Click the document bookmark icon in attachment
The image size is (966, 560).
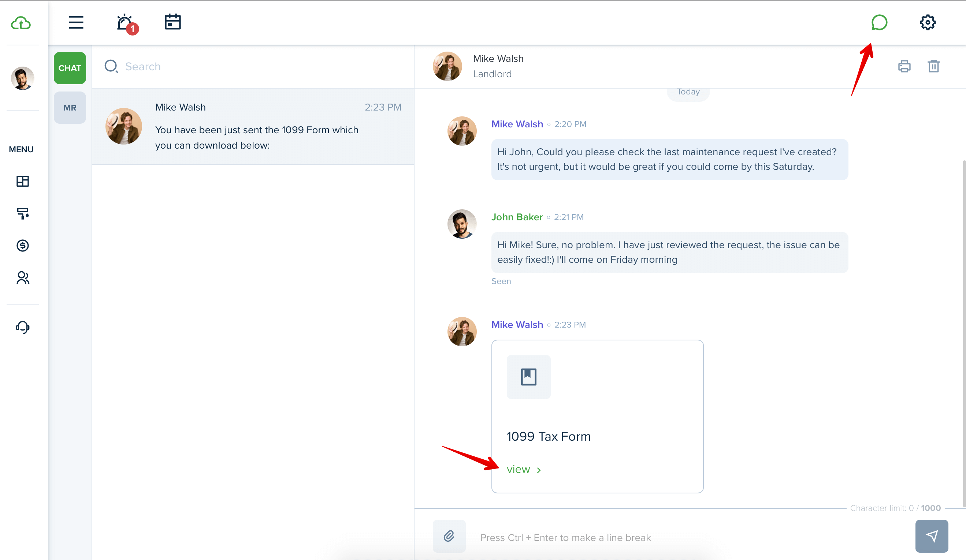pyautogui.click(x=529, y=377)
